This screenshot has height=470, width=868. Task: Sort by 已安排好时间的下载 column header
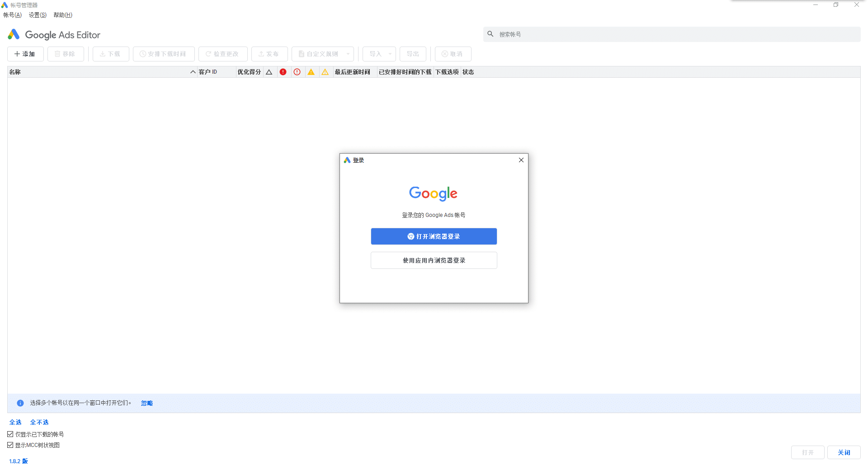405,72
